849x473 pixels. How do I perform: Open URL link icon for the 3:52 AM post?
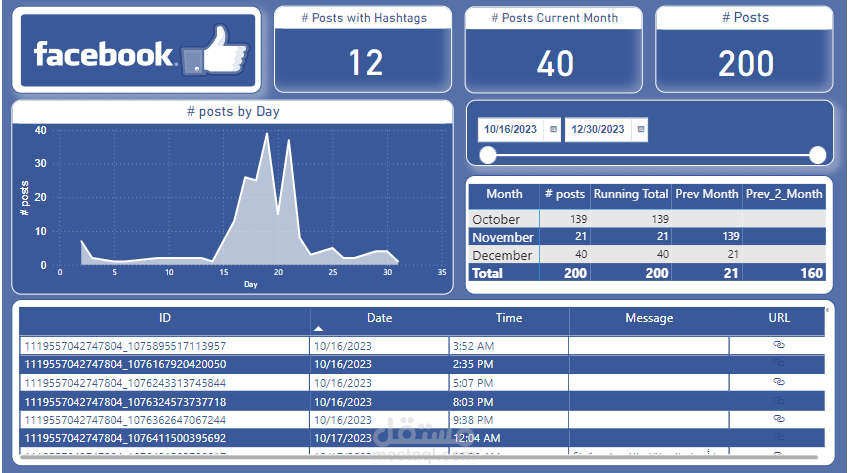779,345
